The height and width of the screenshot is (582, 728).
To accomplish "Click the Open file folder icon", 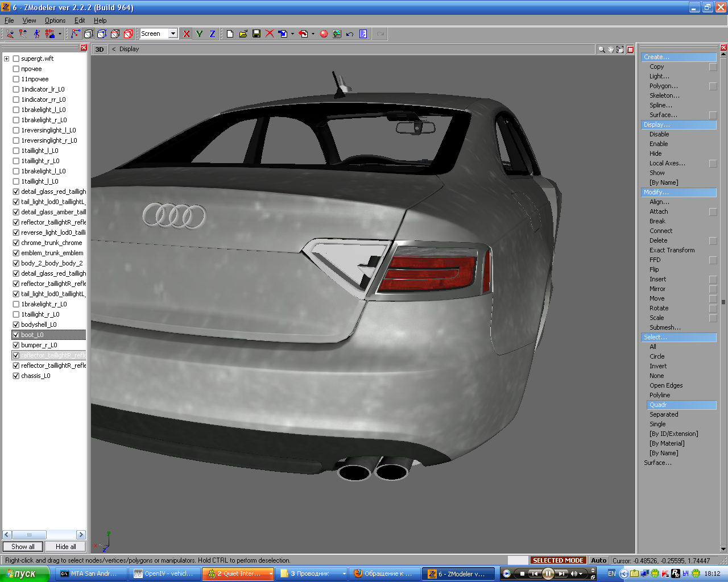I will tap(243, 34).
